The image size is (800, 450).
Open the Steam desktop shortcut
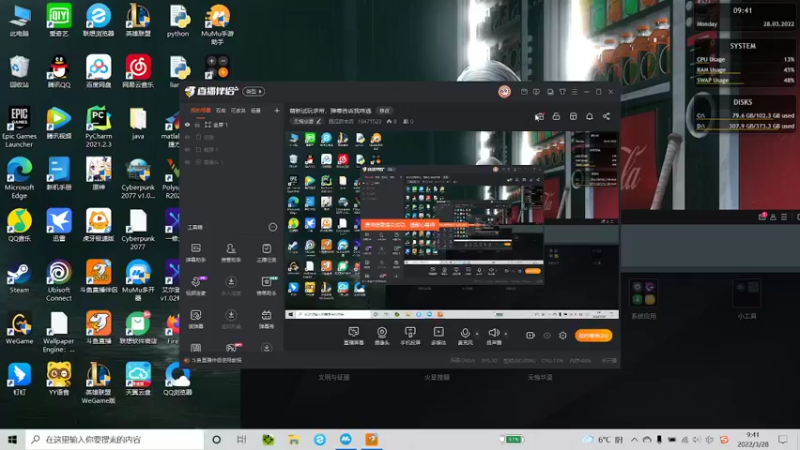pos(19,277)
